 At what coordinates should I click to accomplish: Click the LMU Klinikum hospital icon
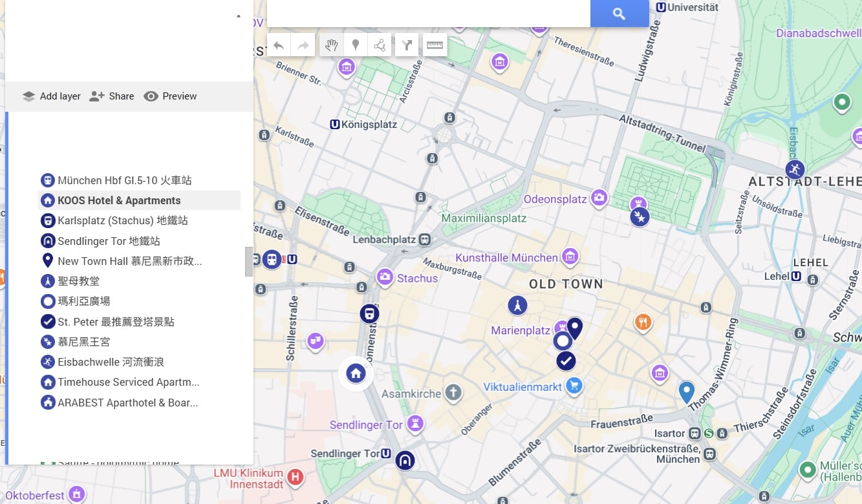pos(295,478)
